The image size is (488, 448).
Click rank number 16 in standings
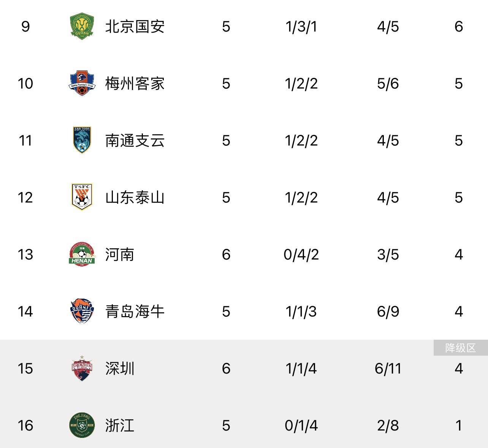25,426
